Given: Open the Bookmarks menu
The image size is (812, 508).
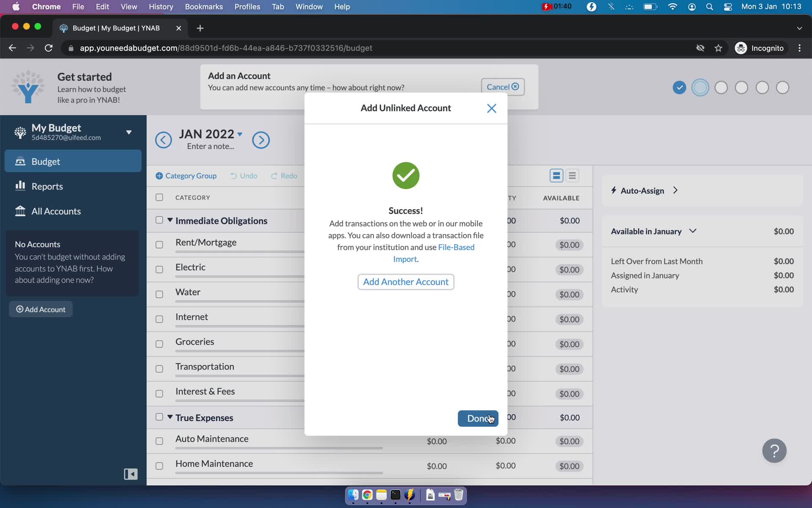Looking at the screenshot, I should 204,6.
